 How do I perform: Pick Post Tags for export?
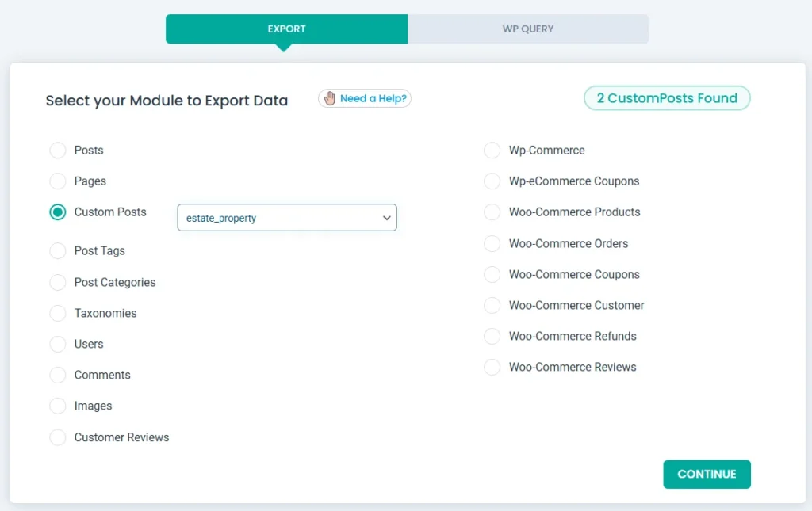pos(58,251)
